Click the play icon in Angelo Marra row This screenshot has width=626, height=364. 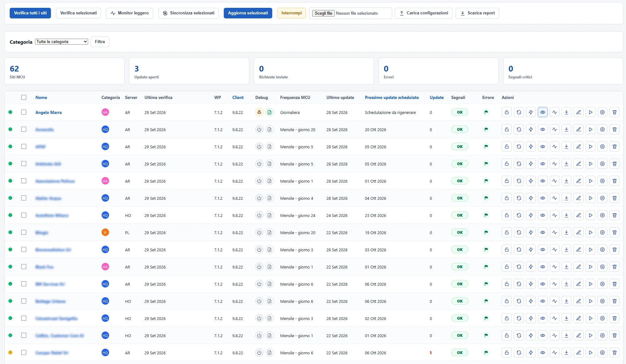click(590, 112)
